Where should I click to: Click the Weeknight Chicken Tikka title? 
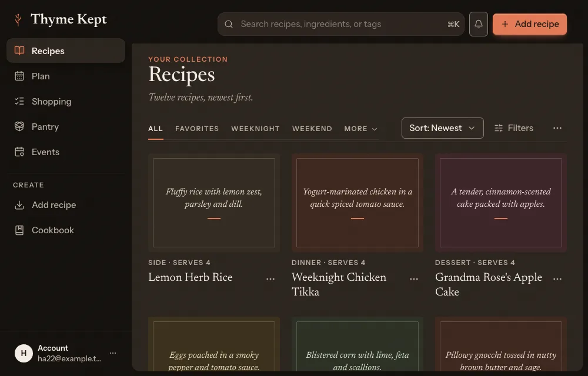pos(339,284)
